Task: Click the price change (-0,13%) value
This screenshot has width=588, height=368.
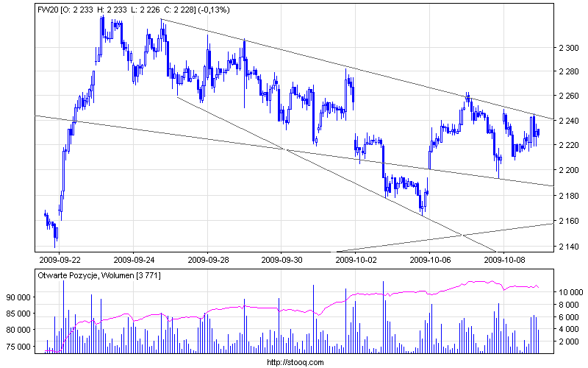Action: [x=214, y=10]
